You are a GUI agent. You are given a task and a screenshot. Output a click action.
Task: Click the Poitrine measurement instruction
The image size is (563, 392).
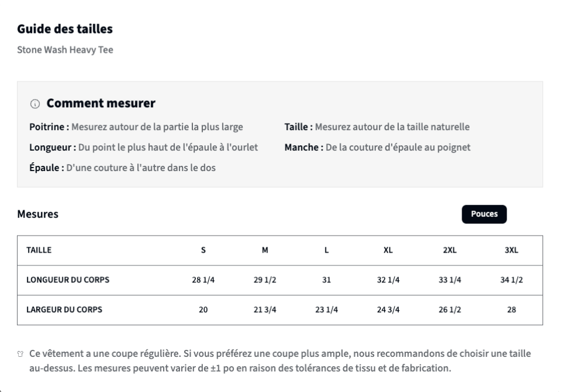[x=136, y=127]
